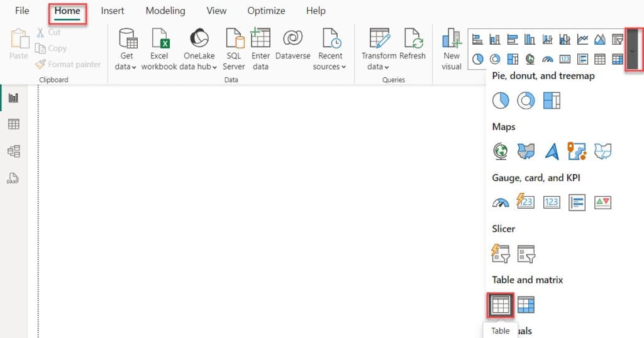
Task: Click the New visual button
Action: (452, 49)
